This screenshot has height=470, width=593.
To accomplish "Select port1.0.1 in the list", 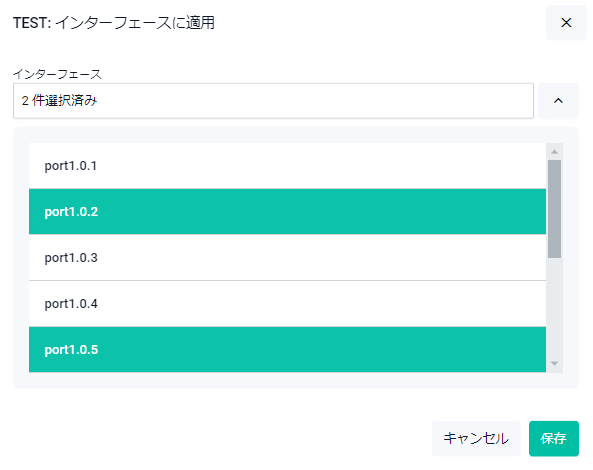I will tap(287, 166).
